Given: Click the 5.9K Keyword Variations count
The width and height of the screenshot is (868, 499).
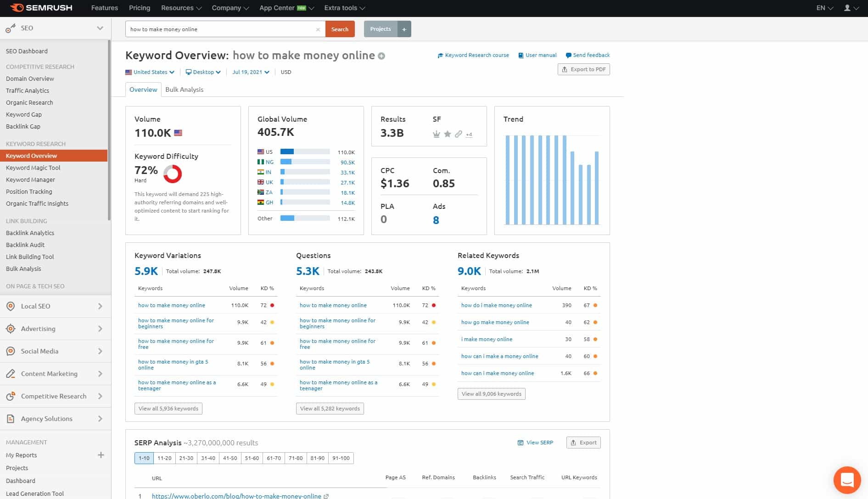Looking at the screenshot, I should [x=146, y=271].
